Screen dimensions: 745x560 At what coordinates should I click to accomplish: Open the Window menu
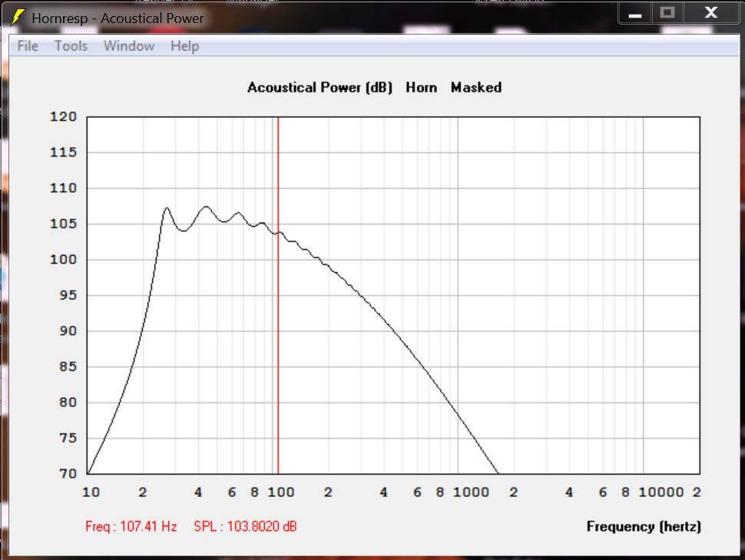click(x=129, y=46)
